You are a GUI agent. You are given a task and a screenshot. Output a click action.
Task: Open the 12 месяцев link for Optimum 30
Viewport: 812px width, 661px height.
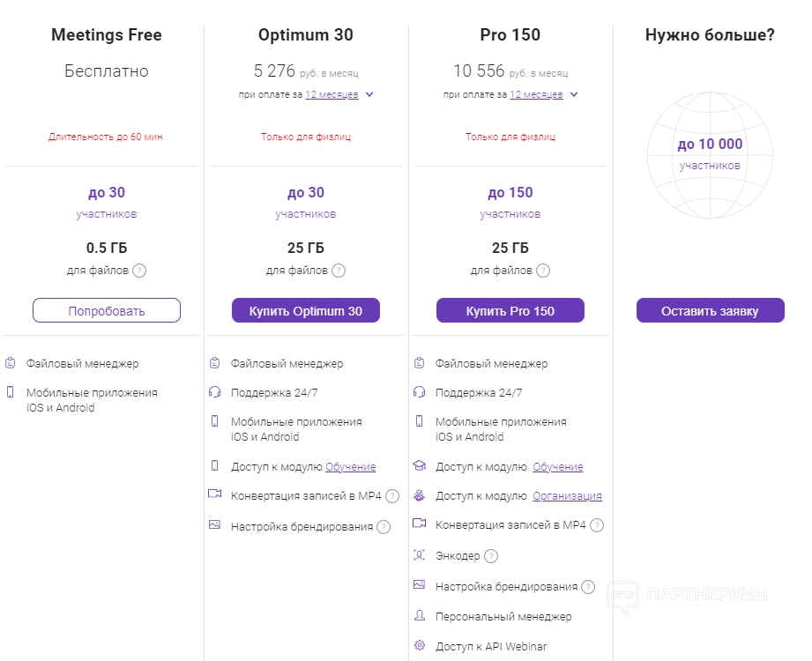pyautogui.click(x=332, y=94)
